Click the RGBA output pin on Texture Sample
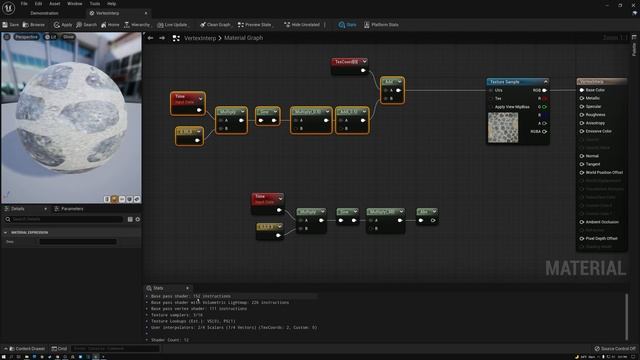 tap(544, 132)
